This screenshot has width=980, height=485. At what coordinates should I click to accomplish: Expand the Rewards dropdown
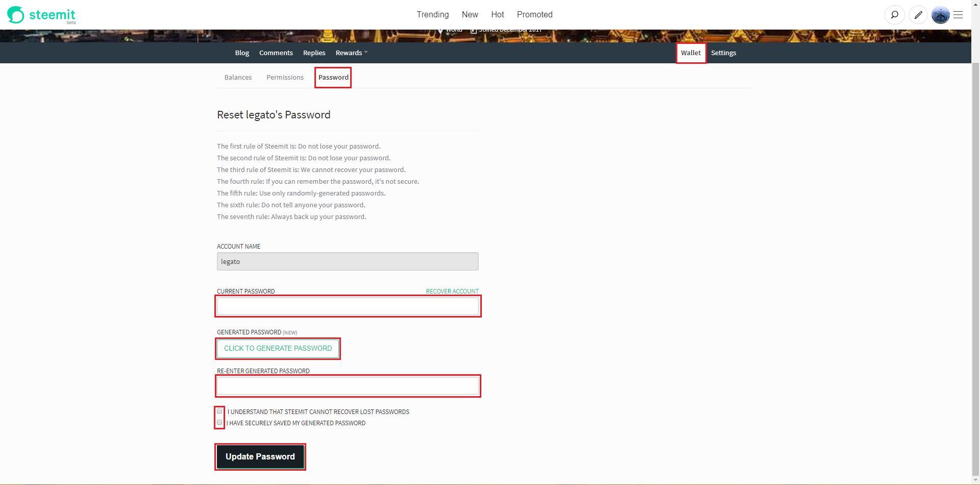(x=351, y=53)
